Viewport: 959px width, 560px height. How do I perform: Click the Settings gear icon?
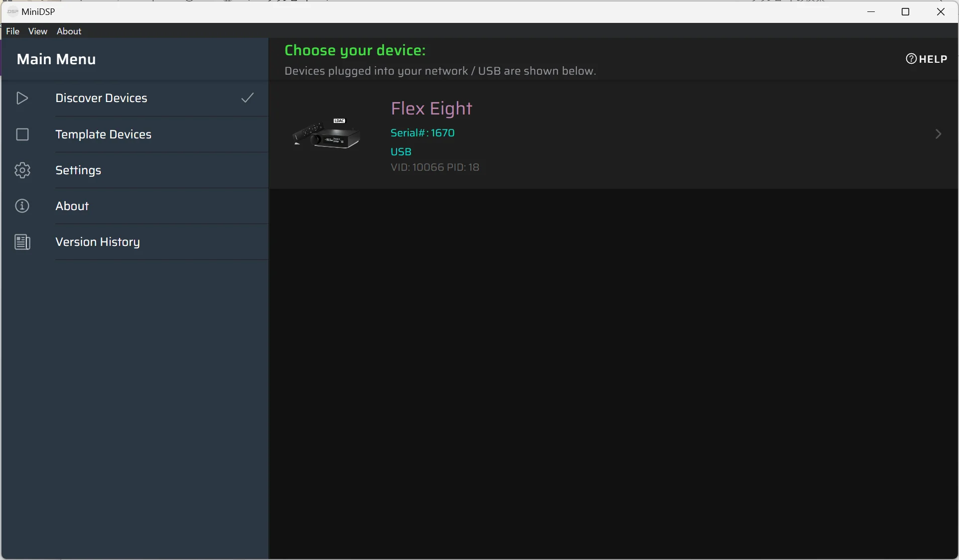click(22, 170)
